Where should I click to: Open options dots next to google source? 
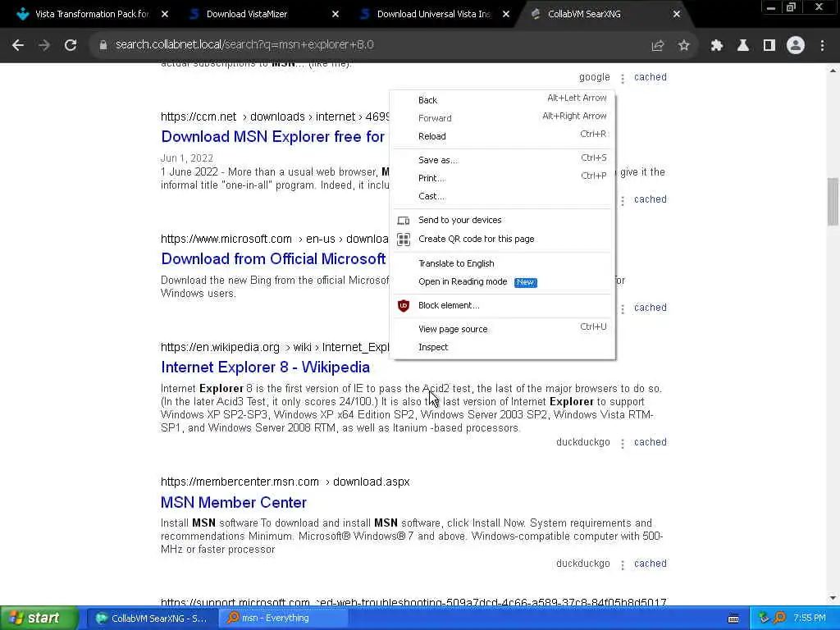[622, 78]
